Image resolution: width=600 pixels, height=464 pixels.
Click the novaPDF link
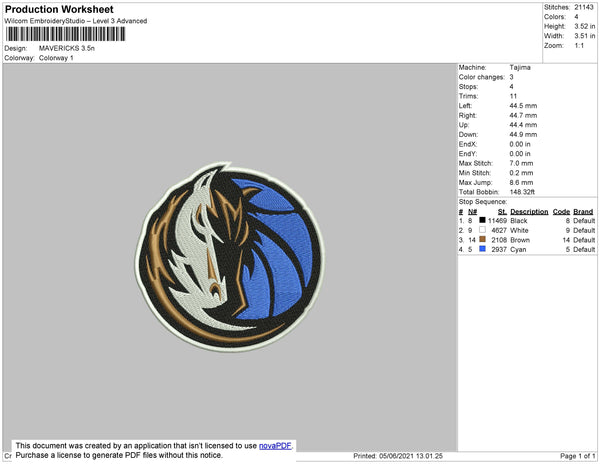point(275,446)
